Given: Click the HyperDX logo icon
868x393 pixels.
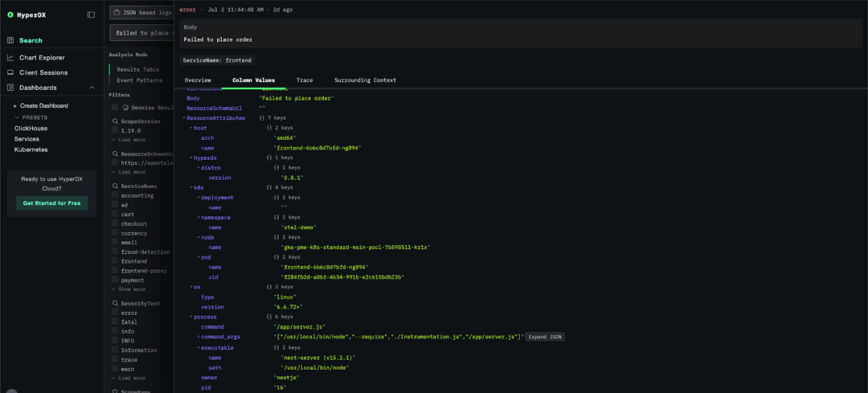Looking at the screenshot, I should [10, 15].
